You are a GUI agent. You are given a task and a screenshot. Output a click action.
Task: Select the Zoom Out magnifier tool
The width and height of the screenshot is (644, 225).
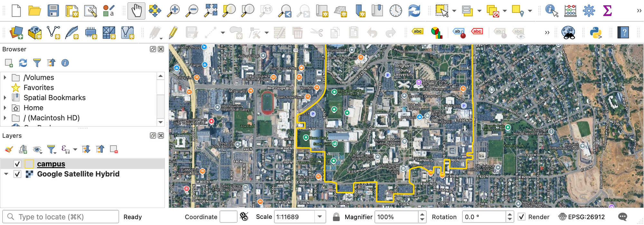pos(192,11)
